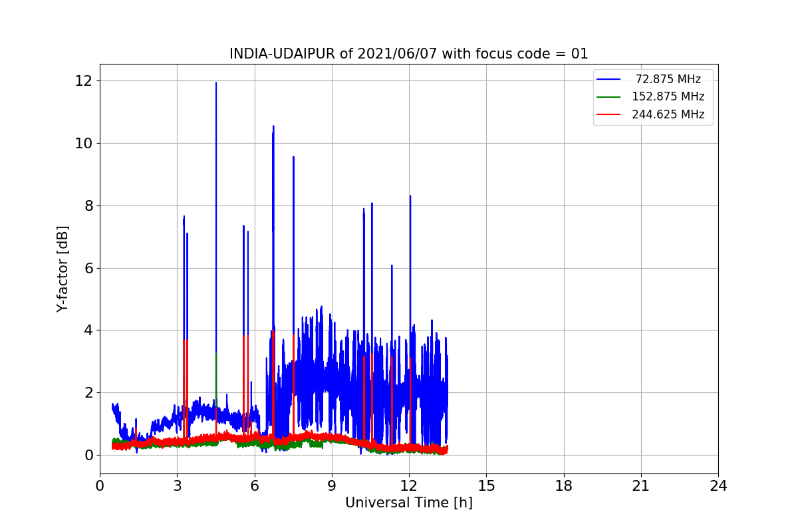Click the x-axis tick label 18
The image size is (798, 532).
[564, 486]
